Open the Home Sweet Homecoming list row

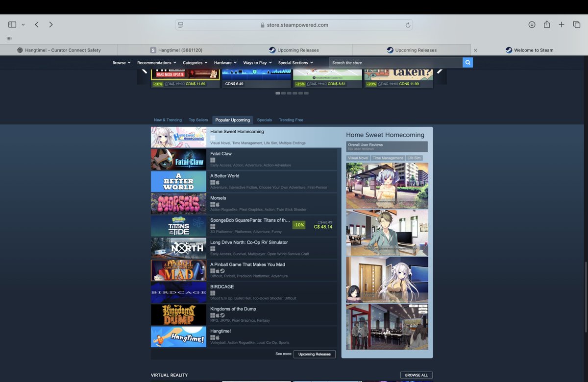pos(246,138)
